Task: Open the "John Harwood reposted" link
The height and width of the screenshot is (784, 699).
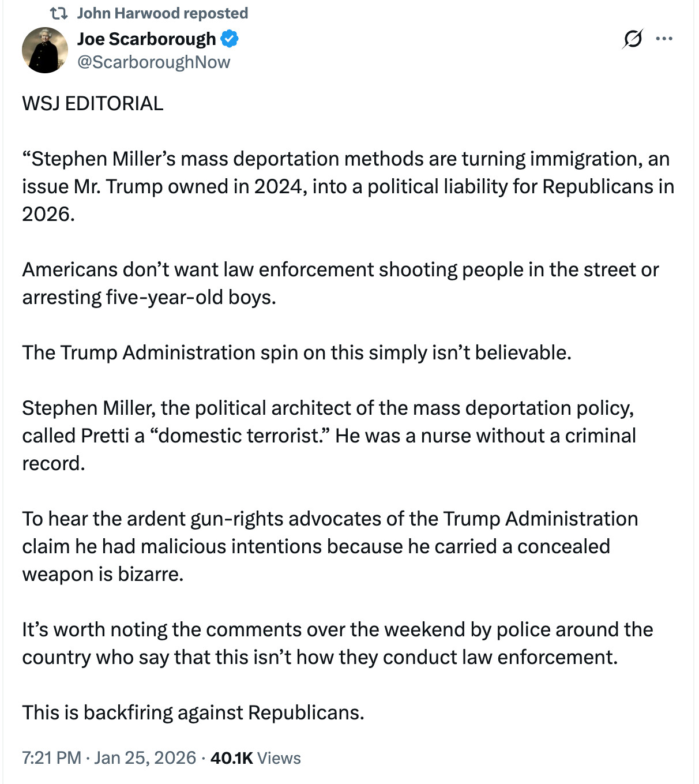Action: [x=162, y=13]
